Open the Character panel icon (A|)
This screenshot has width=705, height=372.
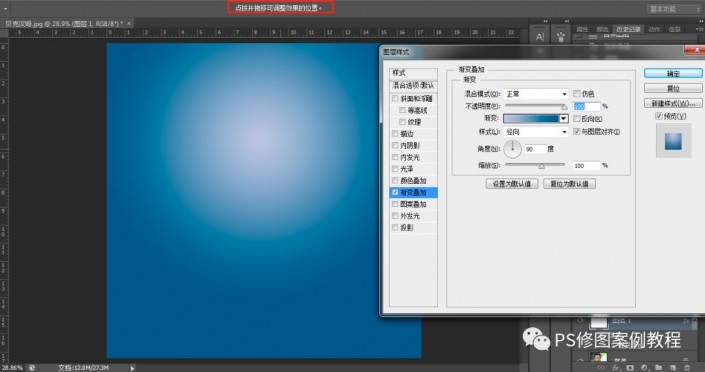pos(540,37)
